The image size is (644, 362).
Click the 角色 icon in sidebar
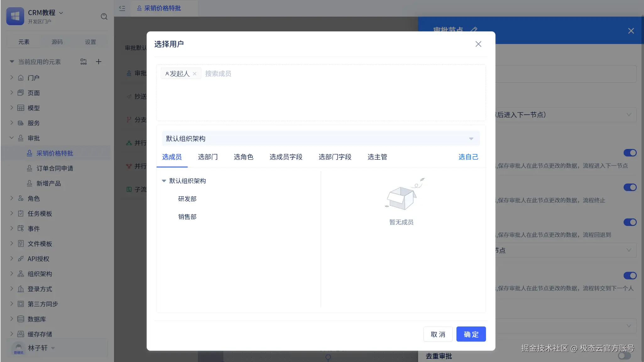pyautogui.click(x=20, y=198)
